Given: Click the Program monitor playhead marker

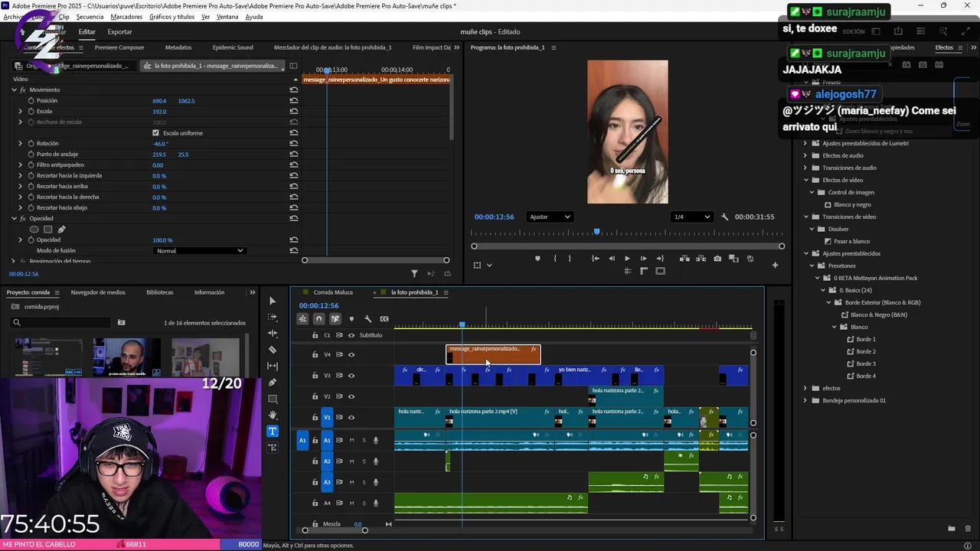Looking at the screenshot, I should point(596,231).
